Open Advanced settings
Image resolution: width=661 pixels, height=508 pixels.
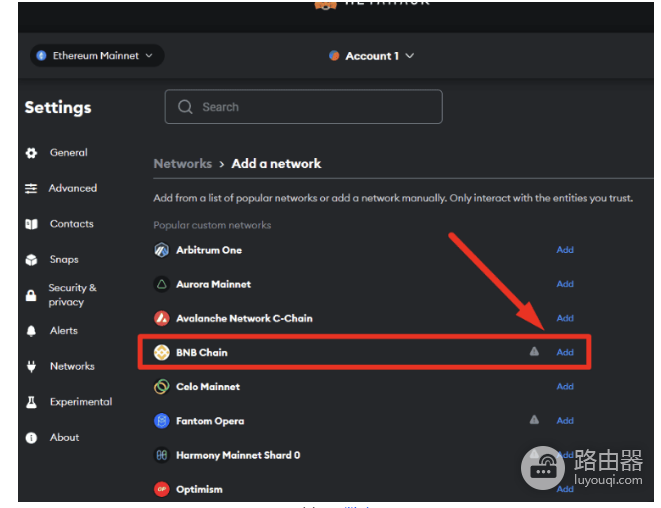tap(73, 188)
